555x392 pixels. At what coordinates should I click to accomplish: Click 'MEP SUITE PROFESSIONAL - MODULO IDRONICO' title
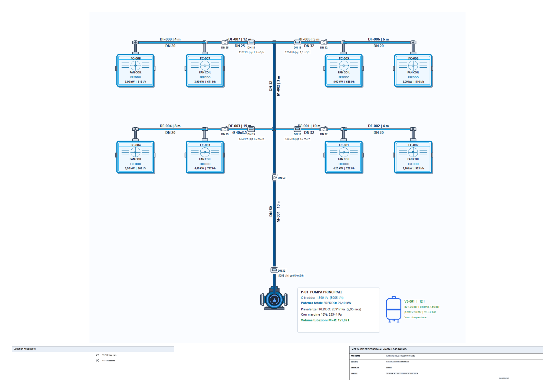pos(379,349)
